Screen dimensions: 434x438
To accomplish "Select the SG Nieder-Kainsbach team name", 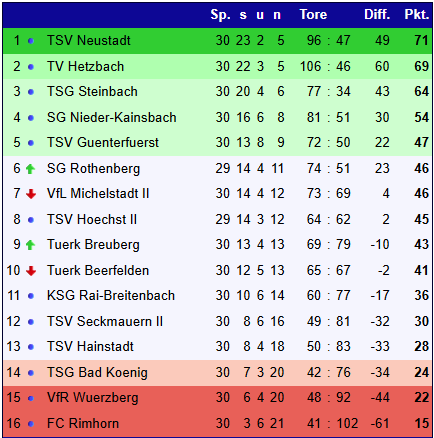I will (x=111, y=118).
